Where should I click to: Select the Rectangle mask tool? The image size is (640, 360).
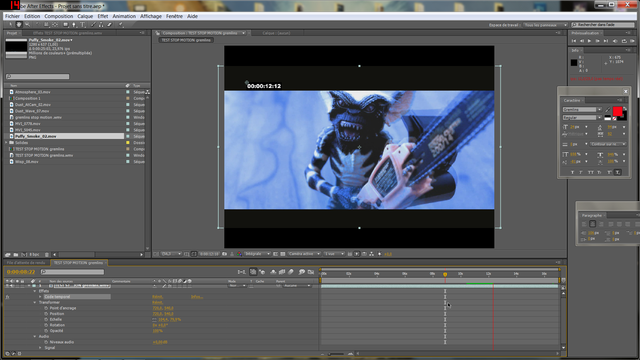[x=65, y=24]
